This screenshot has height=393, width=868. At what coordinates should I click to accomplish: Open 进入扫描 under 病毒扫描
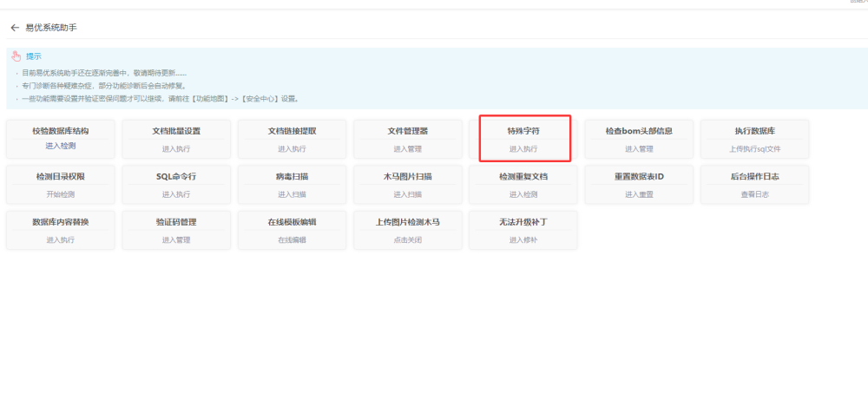click(292, 194)
